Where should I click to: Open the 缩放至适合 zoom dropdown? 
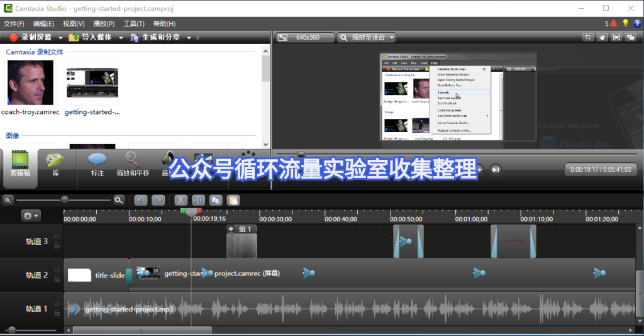tap(366, 37)
